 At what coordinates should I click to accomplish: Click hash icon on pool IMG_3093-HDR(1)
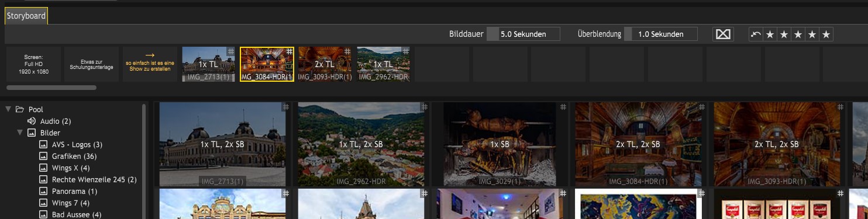tap(841, 107)
